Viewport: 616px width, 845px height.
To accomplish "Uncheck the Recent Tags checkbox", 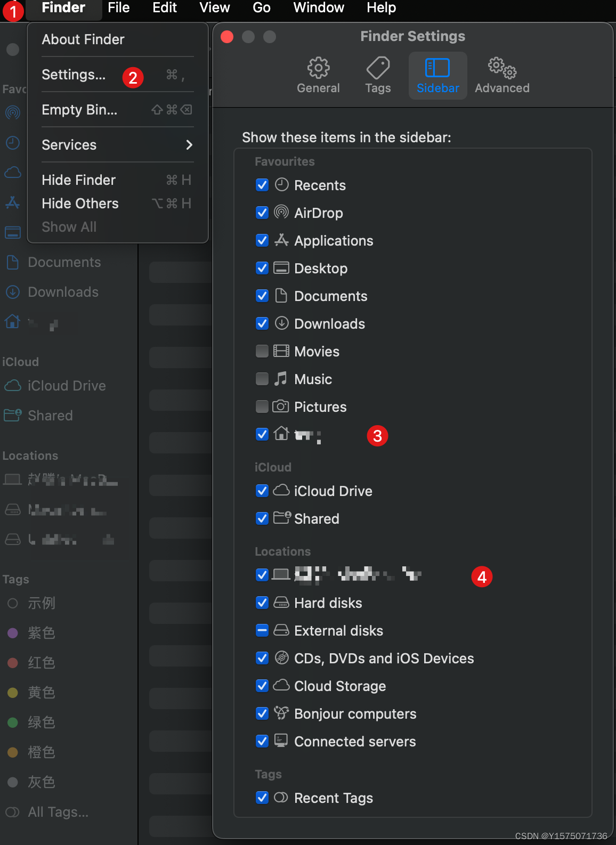I will (x=262, y=798).
